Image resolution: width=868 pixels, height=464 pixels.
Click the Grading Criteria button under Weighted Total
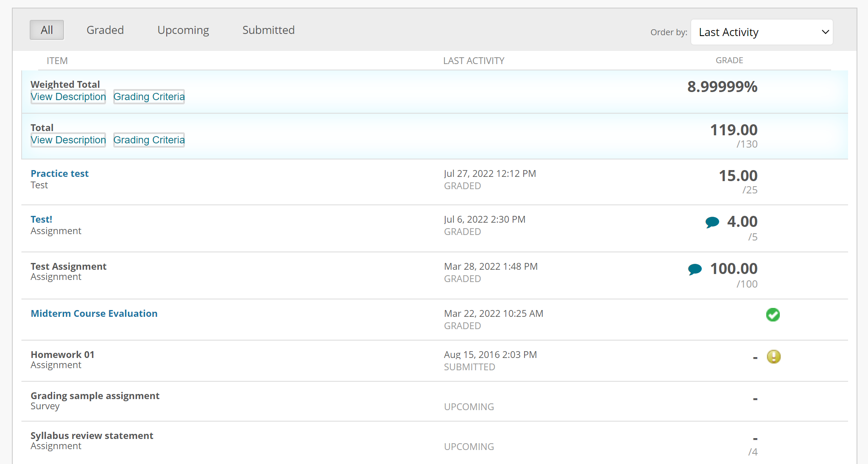point(149,97)
